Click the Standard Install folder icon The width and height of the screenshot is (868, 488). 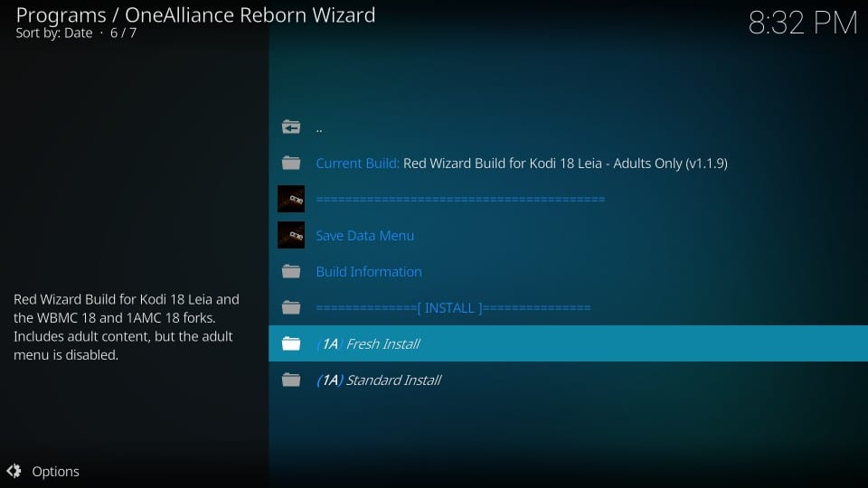291,380
